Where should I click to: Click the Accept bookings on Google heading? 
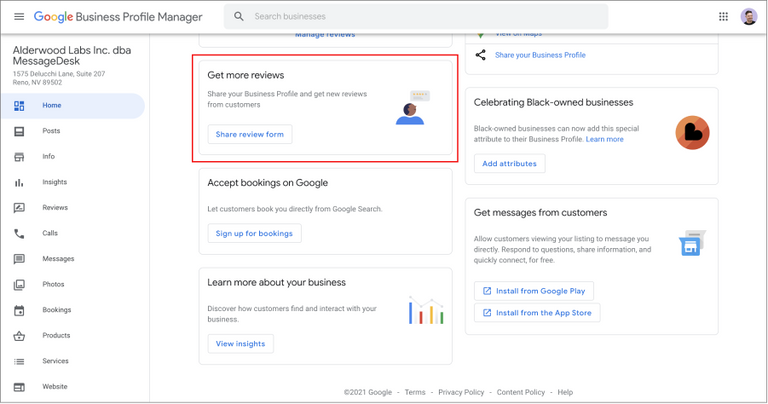click(x=267, y=183)
